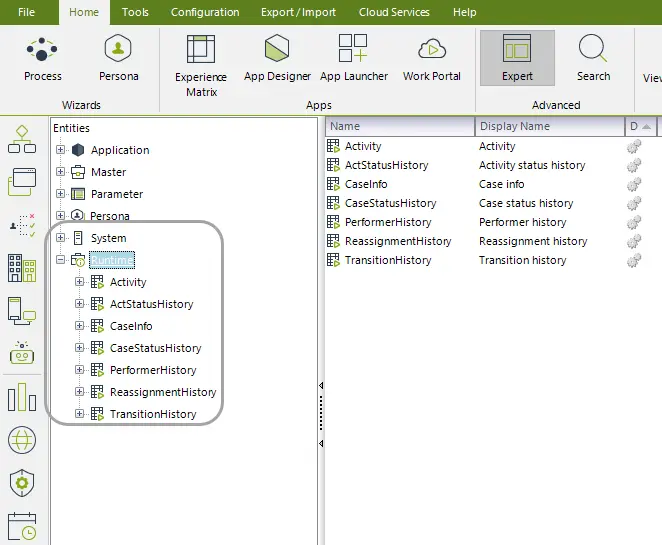
Task: Click the lower splitter collapse arrow
Action: click(x=321, y=443)
